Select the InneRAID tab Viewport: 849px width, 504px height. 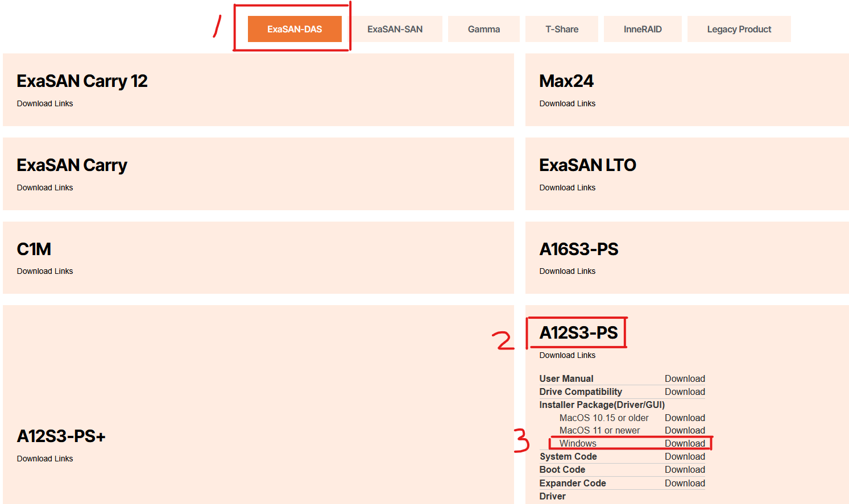pos(642,29)
